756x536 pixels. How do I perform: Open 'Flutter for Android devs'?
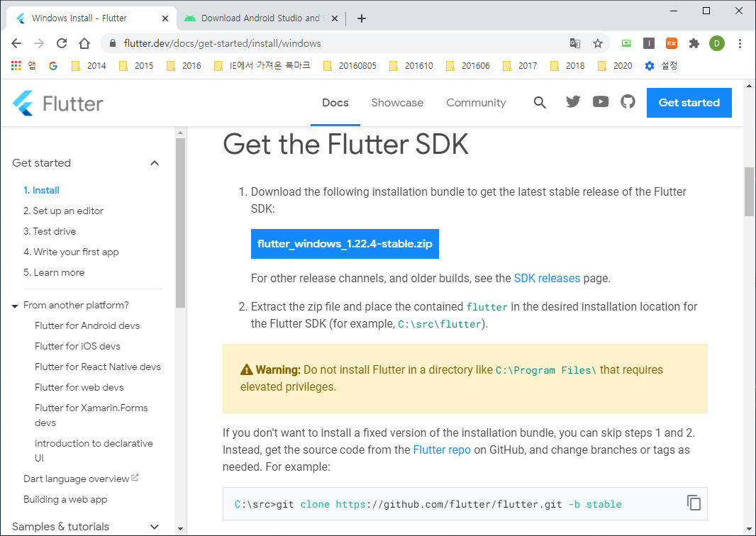pos(87,326)
